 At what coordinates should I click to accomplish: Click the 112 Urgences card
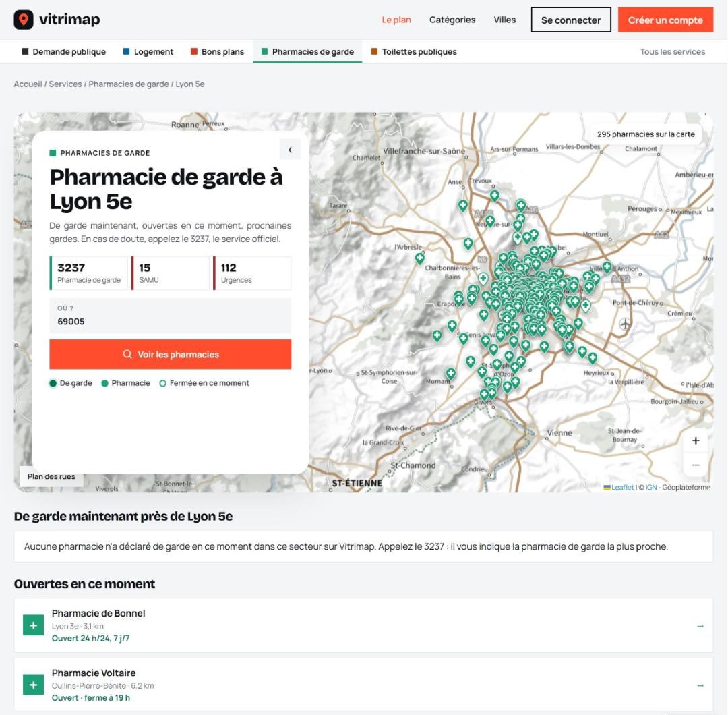(x=252, y=273)
